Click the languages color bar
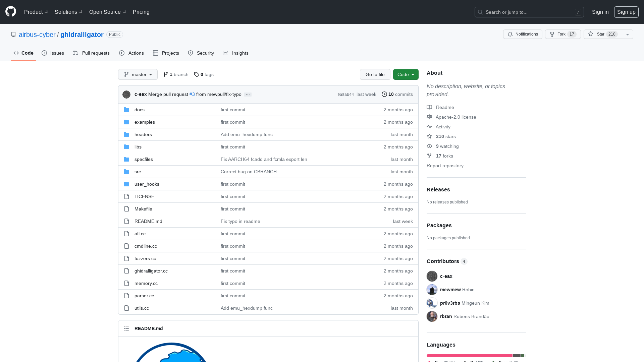 [476, 356]
